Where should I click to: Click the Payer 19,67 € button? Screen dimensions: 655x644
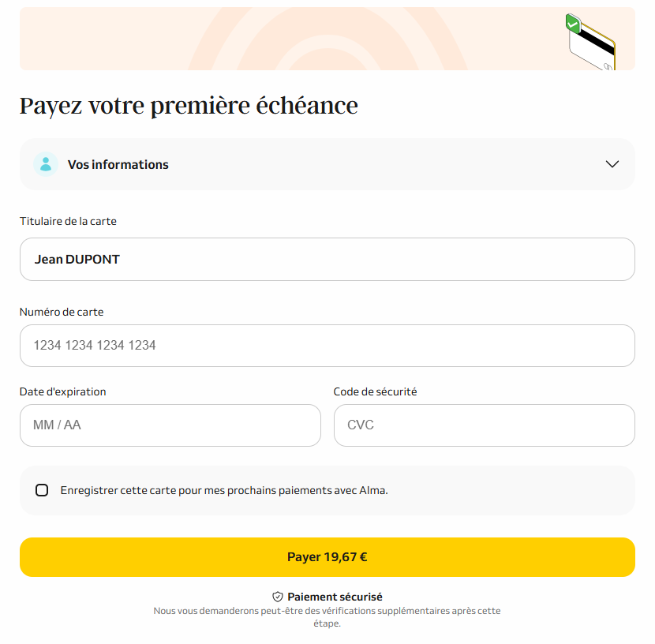tap(327, 557)
